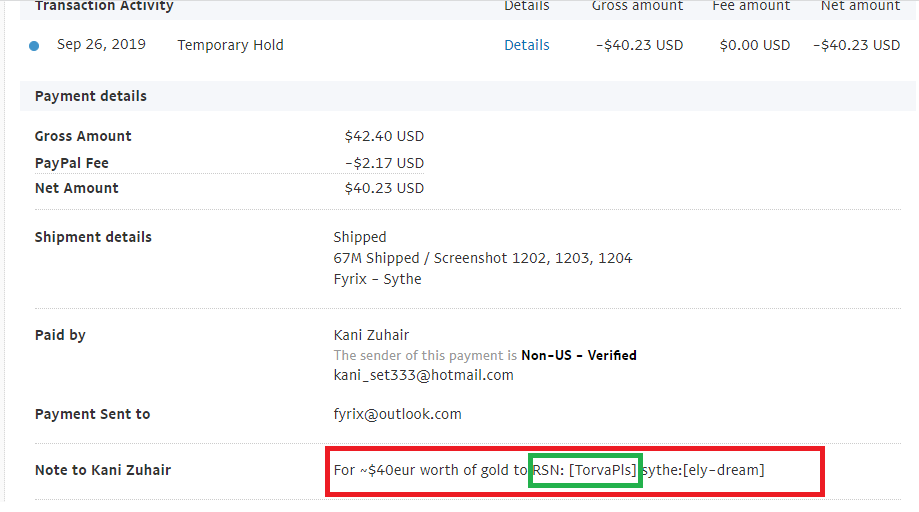Click the Non-US - Verified sender status
919x512 pixels.
(578, 355)
